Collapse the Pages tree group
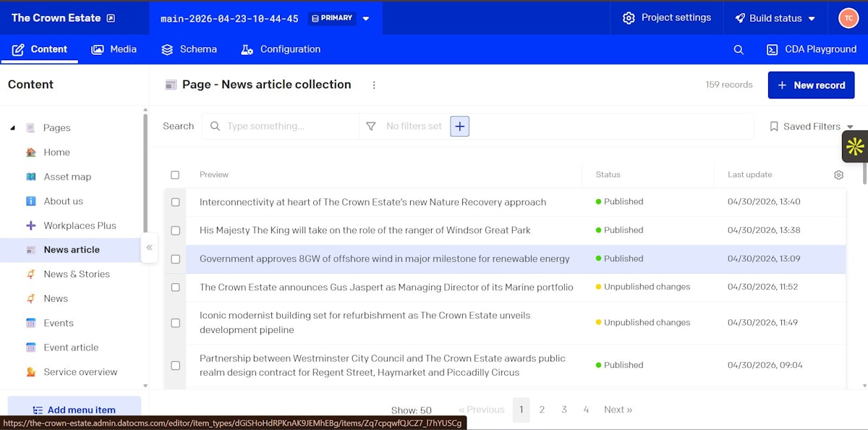The height and width of the screenshot is (430, 868). [12, 128]
